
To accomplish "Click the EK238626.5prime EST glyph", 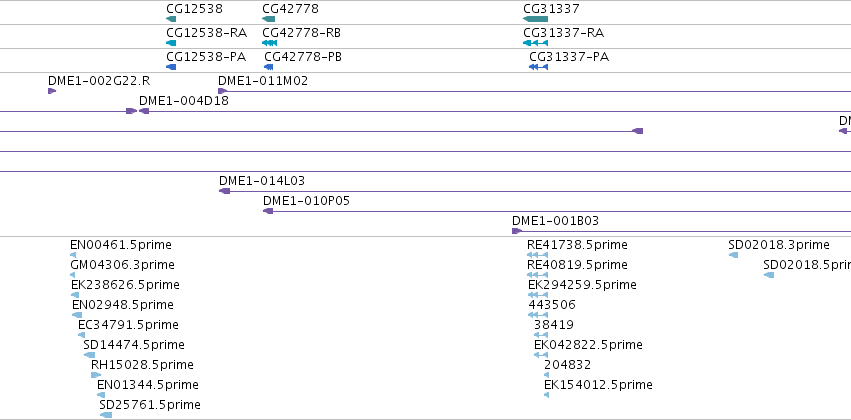I will [x=75, y=295].
